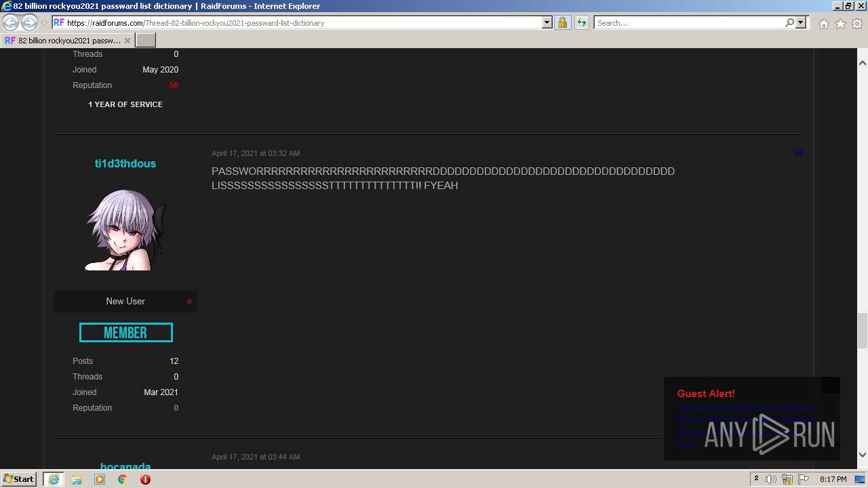The width and height of the screenshot is (868, 488).
Task: Click the vertical scrollbar thumb
Action: coord(862,330)
